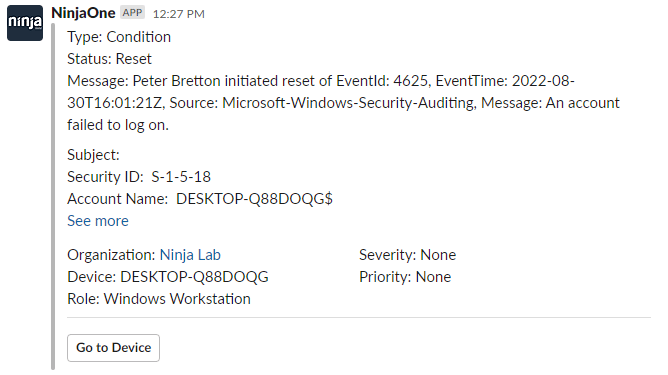The image size is (668, 375).
Task: Click the APP badge next to NinjaOne
Action: coord(132,13)
